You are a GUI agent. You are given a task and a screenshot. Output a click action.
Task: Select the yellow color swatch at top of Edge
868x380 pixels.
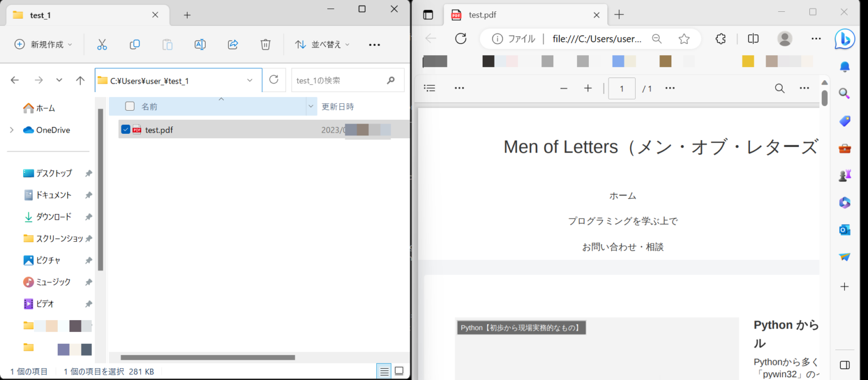(x=748, y=61)
